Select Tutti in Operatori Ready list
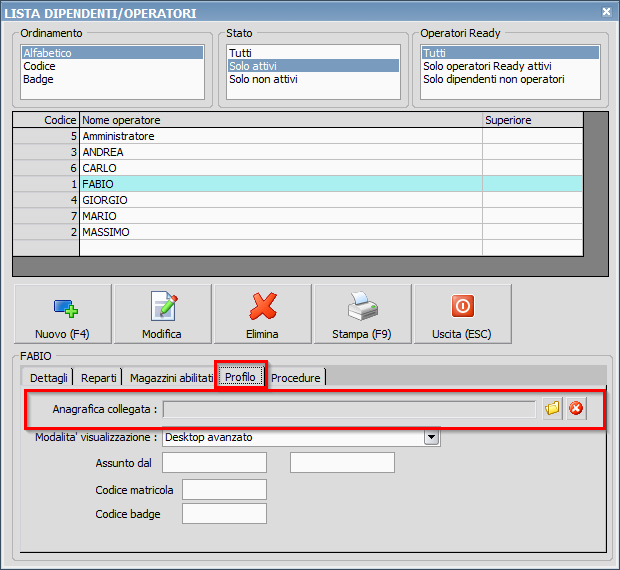This screenshot has width=620, height=570. [x=510, y=53]
